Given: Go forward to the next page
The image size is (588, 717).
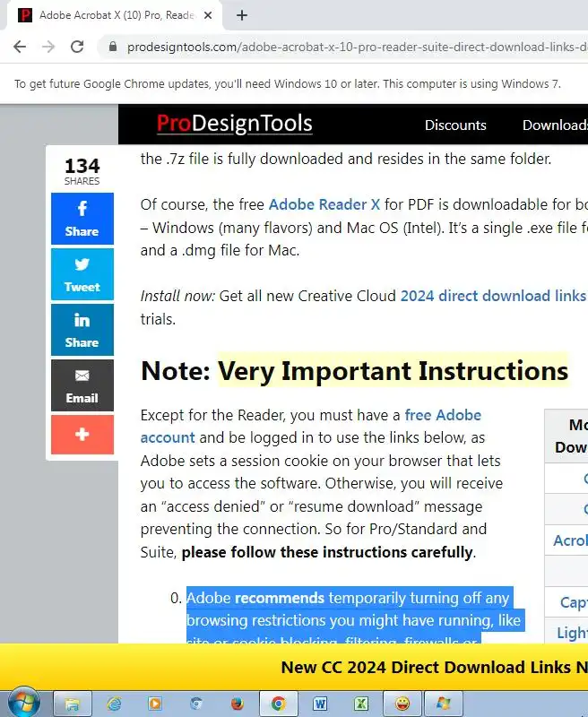Looking at the screenshot, I should click(x=48, y=47).
